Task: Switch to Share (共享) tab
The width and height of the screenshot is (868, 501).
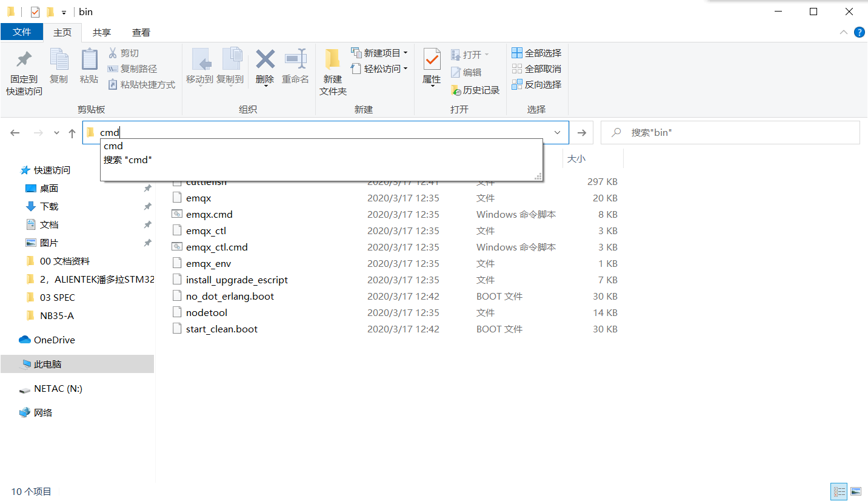Action: click(x=102, y=32)
